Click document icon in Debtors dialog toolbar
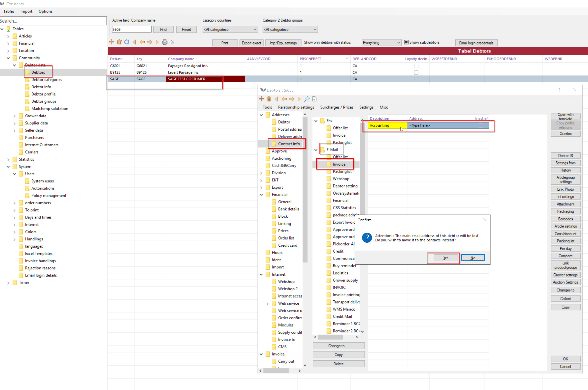Screen dimensions: 588x390 pos(314,99)
